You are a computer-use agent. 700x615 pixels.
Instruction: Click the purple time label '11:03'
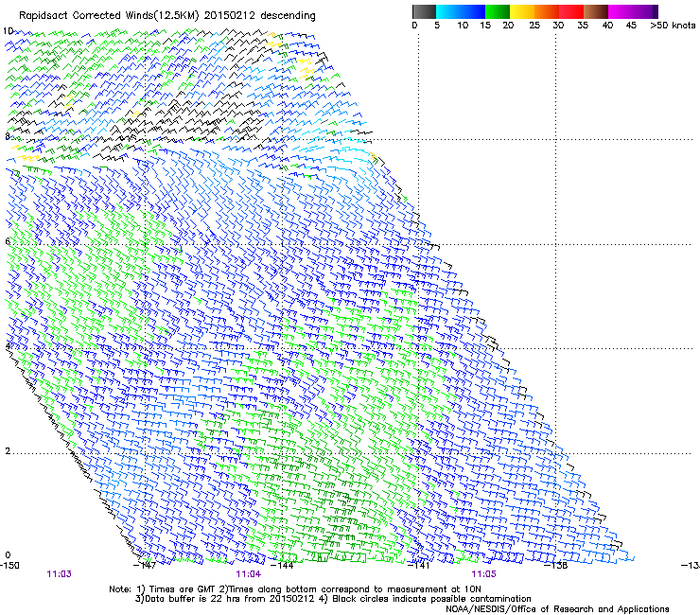coord(59,574)
